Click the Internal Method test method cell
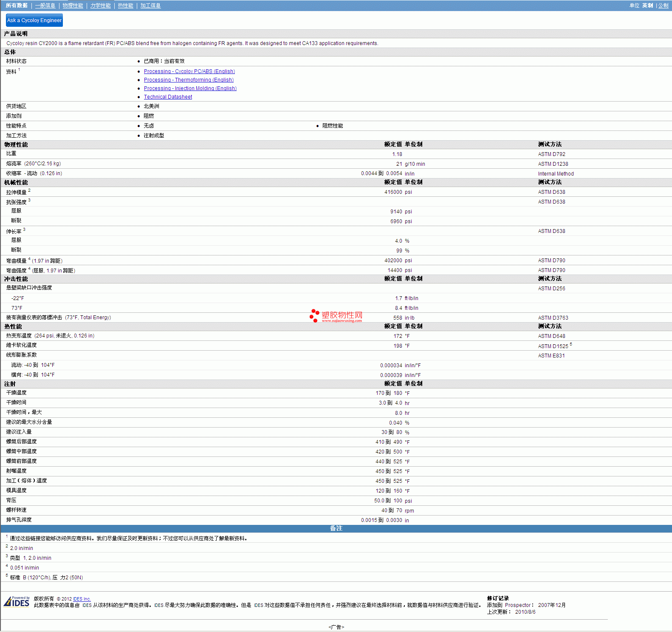Screen dimensions: 672x632 [x=556, y=174]
